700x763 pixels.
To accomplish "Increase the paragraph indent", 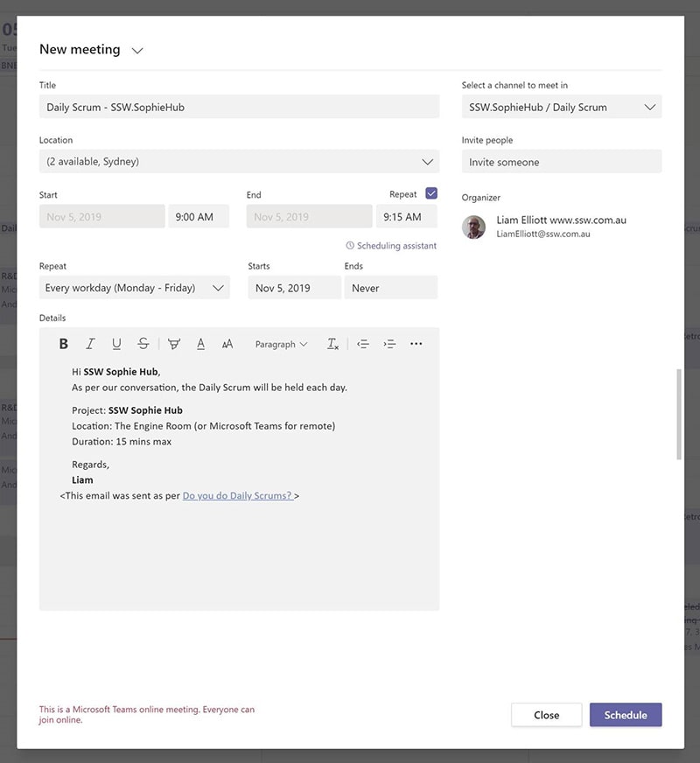I will [390, 344].
